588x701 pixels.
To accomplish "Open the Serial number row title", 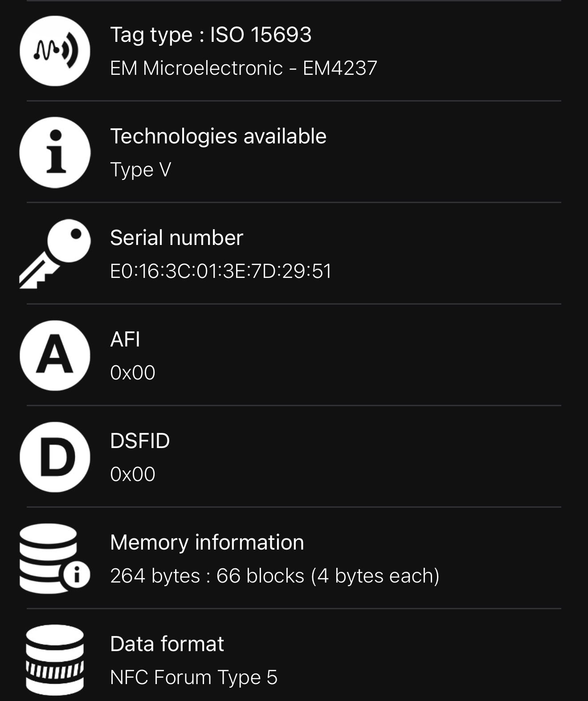I will [176, 237].
